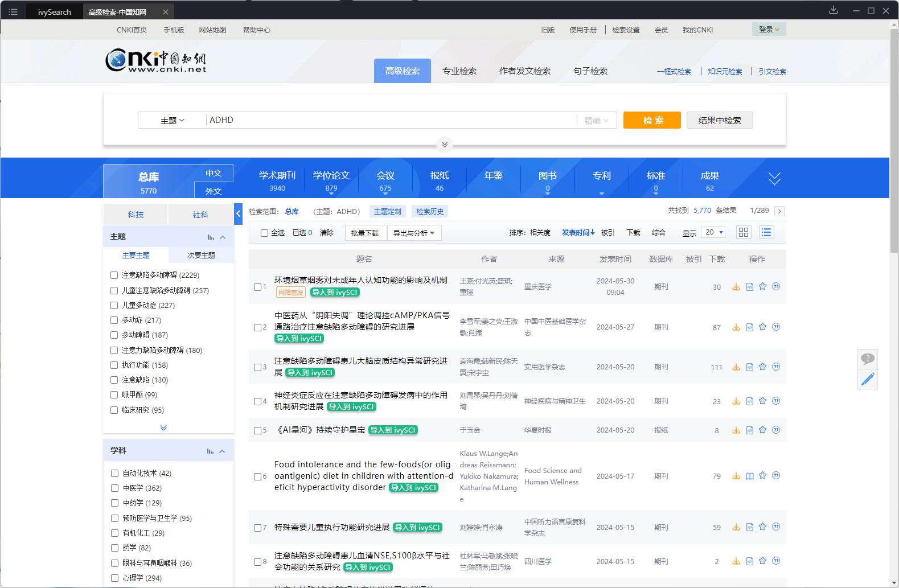Cite the 神经炎症反应 article
The height and width of the screenshot is (588, 899).
click(x=776, y=401)
